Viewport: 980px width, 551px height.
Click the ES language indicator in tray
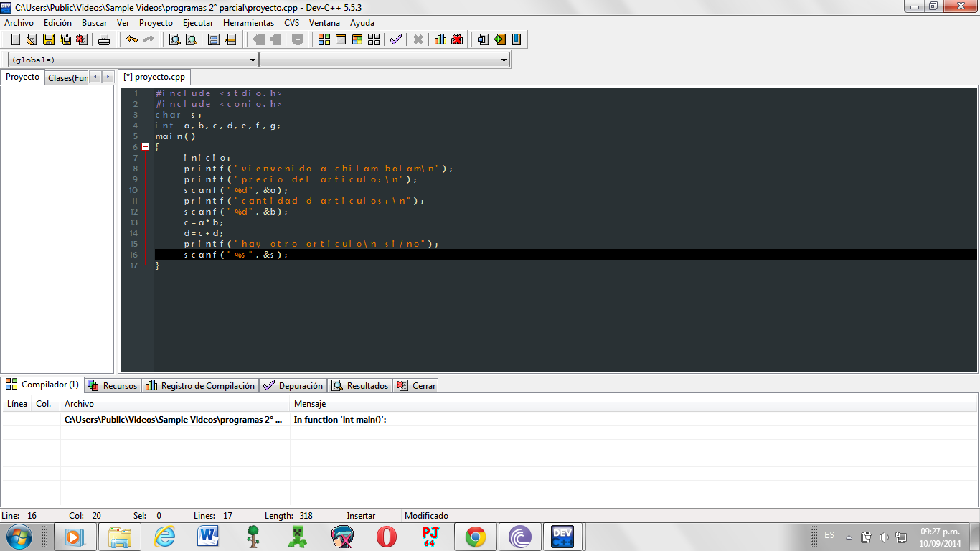pos(829,535)
